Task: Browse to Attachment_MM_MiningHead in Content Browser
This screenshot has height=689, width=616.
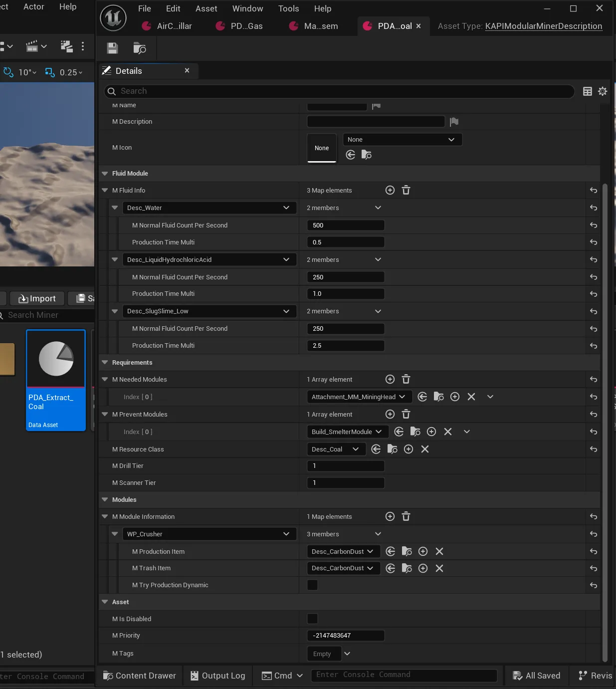Action: [439, 397]
